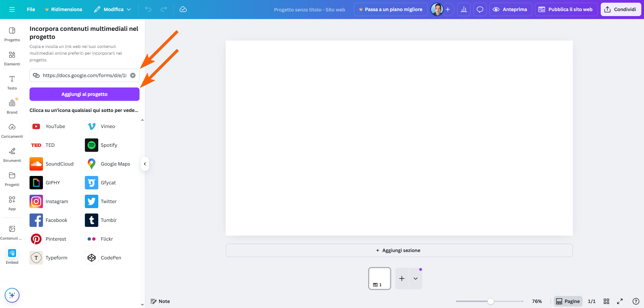Collapse the side panel with chevron
Image resolution: width=644 pixels, height=308 pixels.
pyautogui.click(x=145, y=164)
